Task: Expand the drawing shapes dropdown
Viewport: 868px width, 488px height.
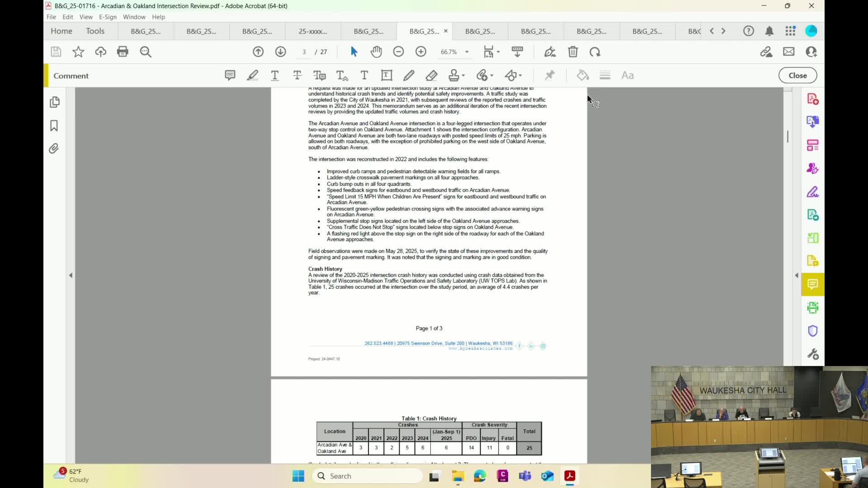Action: (x=520, y=75)
